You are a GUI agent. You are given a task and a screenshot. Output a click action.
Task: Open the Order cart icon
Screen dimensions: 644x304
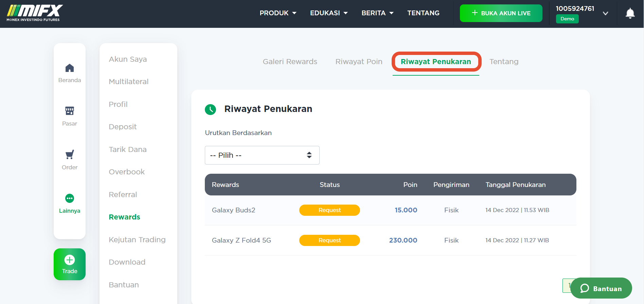[70, 155]
